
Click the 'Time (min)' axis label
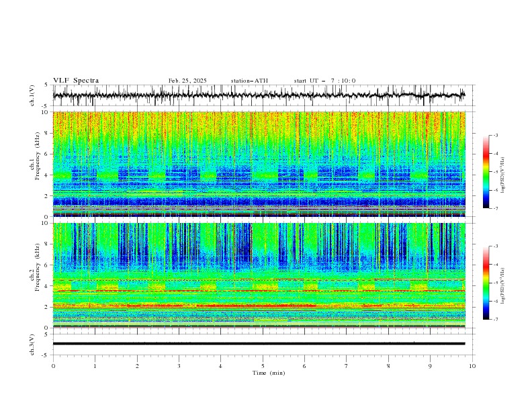coord(269,373)
